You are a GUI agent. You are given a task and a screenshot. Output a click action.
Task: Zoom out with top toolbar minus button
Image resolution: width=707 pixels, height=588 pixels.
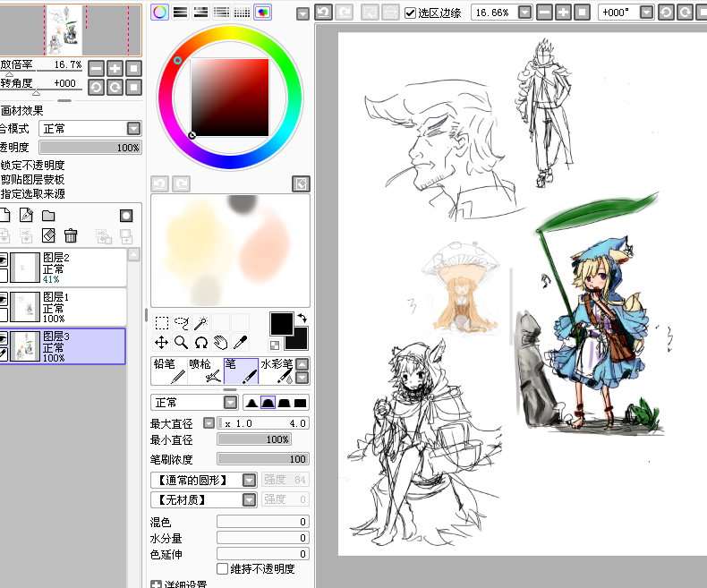point(544,13)
